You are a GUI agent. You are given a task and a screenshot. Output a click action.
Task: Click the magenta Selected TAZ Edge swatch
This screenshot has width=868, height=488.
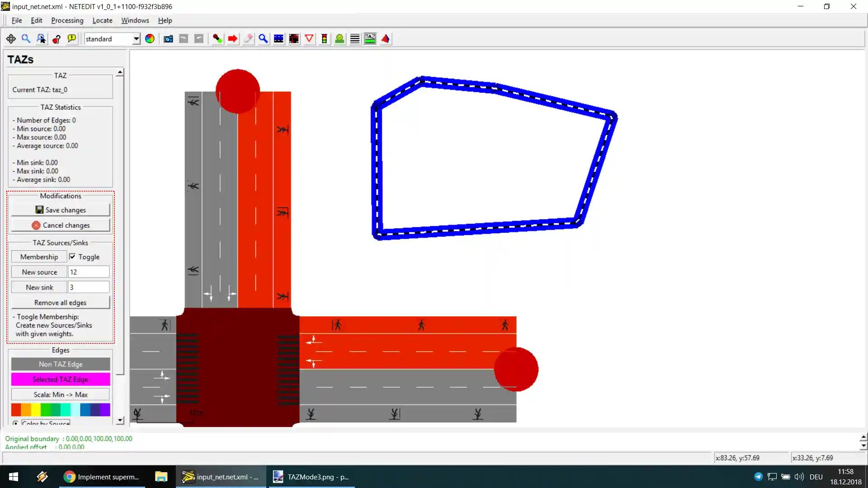(60, 380)
